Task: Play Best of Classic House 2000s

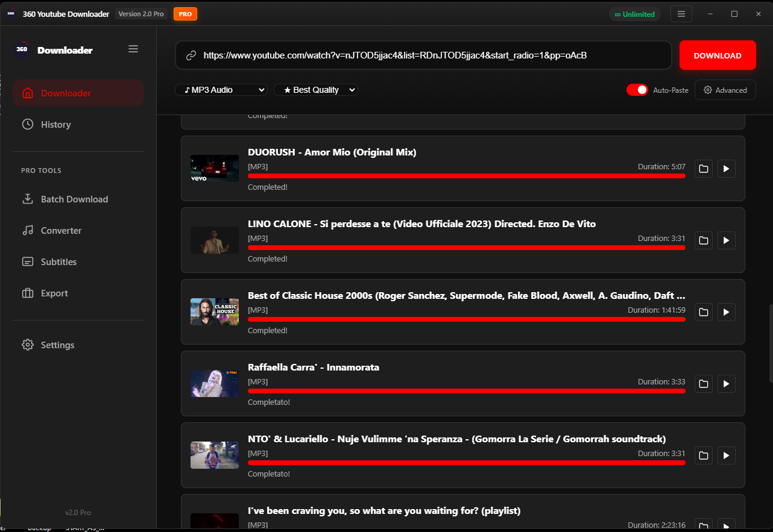Action: click(726, 312)
